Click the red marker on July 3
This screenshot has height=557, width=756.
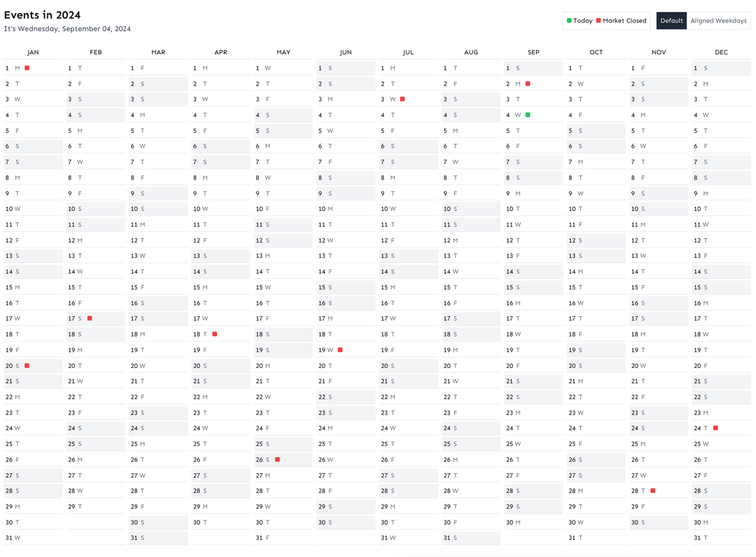[x=403, y=99]
